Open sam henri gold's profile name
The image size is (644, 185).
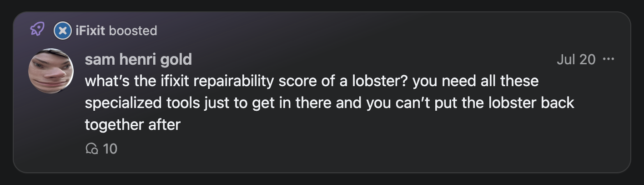(x=138, y=59)
